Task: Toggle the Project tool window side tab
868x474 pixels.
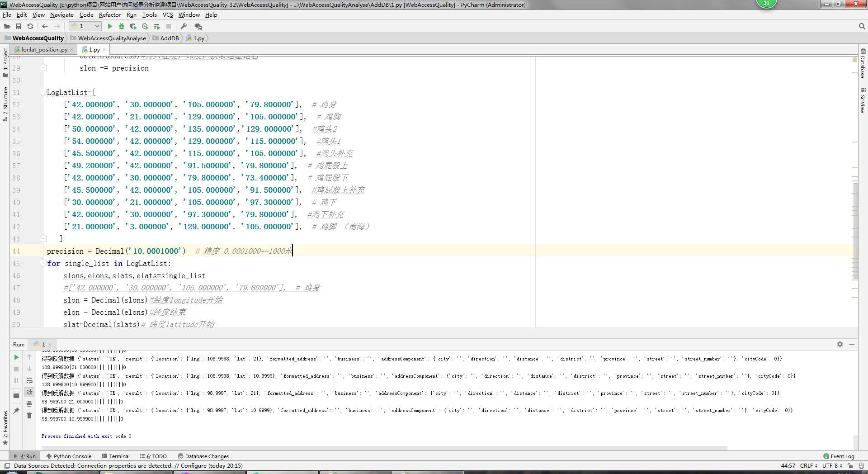Action: pyautogui.click(x=5, y=62)
